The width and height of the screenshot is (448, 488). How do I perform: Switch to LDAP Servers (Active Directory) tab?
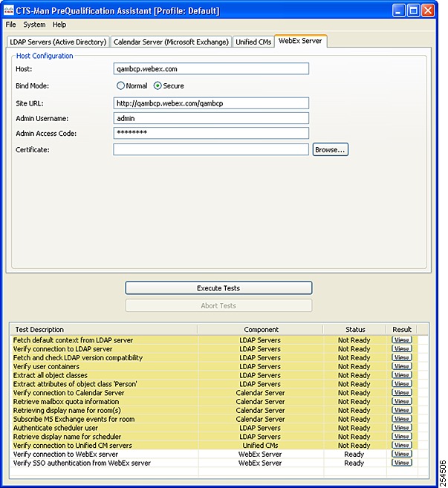coord(58,42)
